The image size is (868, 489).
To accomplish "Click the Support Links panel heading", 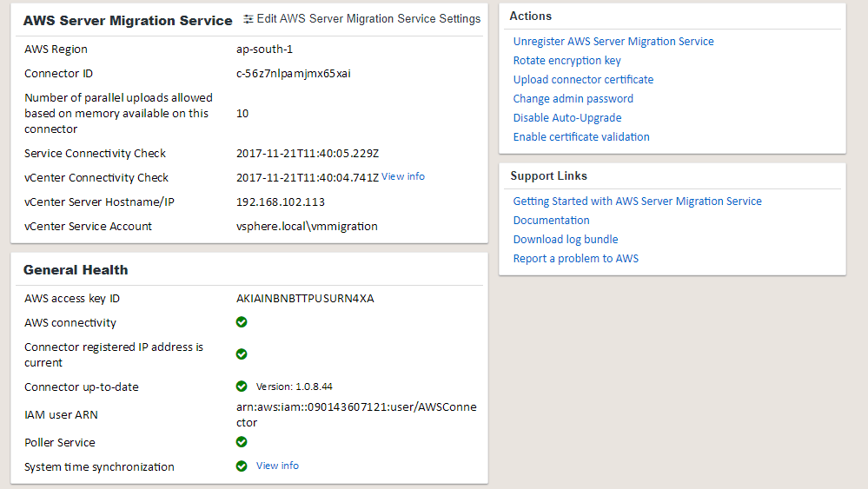I will click(548, 176).
